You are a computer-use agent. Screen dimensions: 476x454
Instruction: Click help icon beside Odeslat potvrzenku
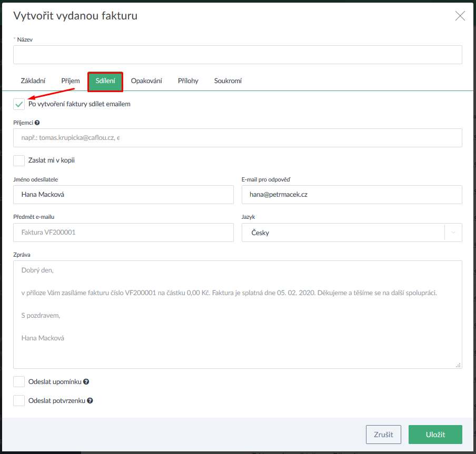[x=90, y=401]
